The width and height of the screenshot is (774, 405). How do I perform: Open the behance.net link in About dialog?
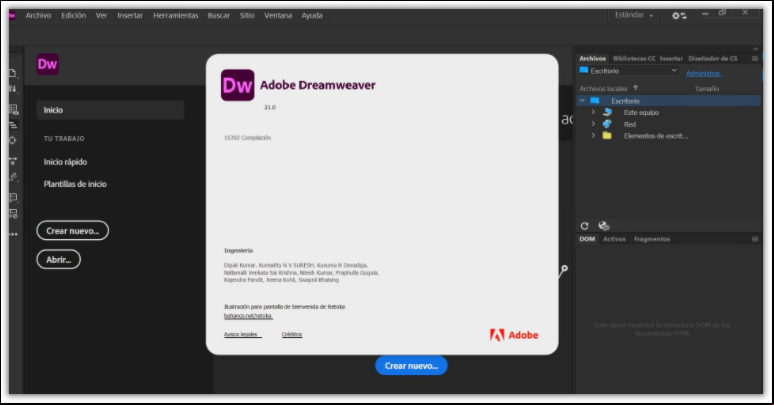click(248, 316)
